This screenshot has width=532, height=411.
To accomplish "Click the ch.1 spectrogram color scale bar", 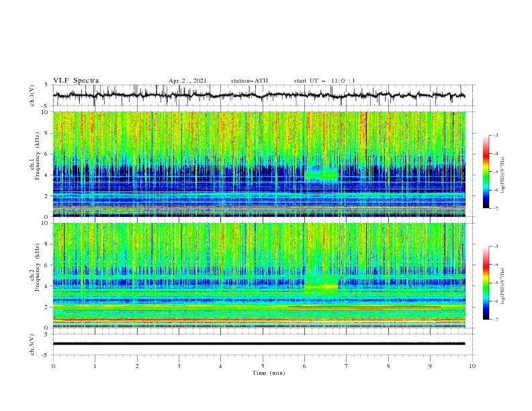I will (486, 171).
